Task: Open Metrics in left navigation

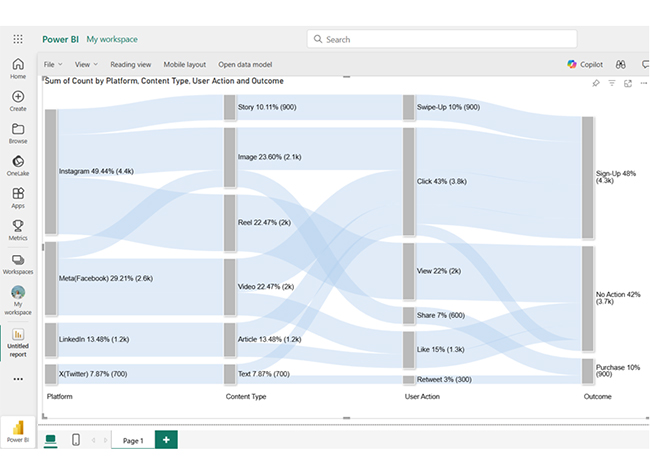Action: tap(18, 230)
